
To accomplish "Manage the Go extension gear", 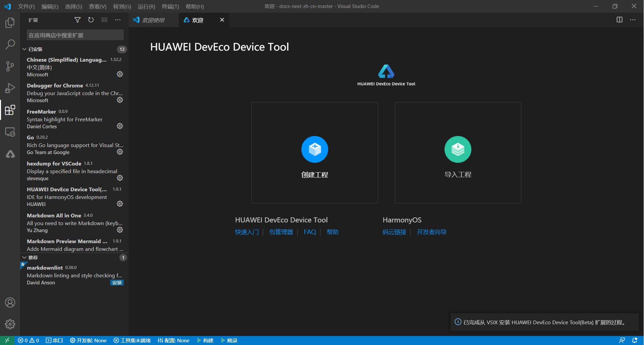I will tap(120, 152).
